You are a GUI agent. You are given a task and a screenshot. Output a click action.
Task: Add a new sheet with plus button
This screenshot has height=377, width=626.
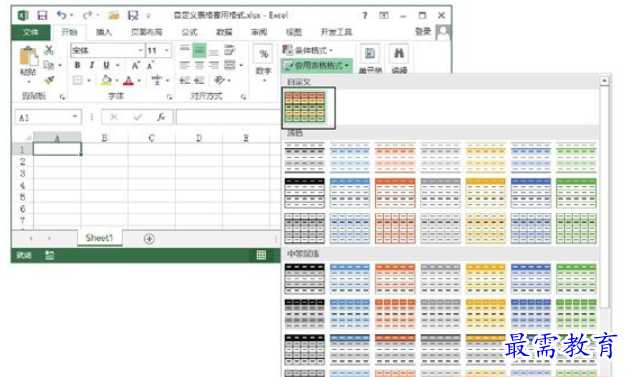tap(149, 238)
